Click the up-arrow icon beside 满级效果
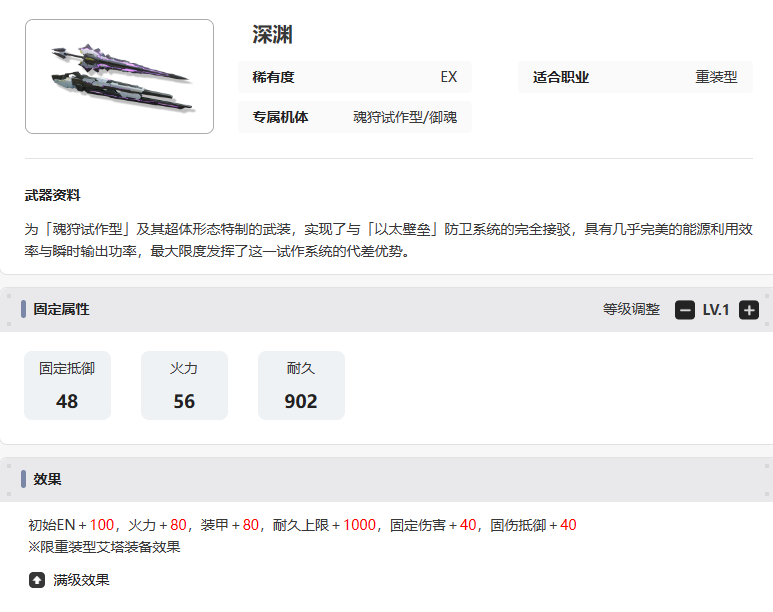This screenshot has width=773, height=612. tap(37, 580)
